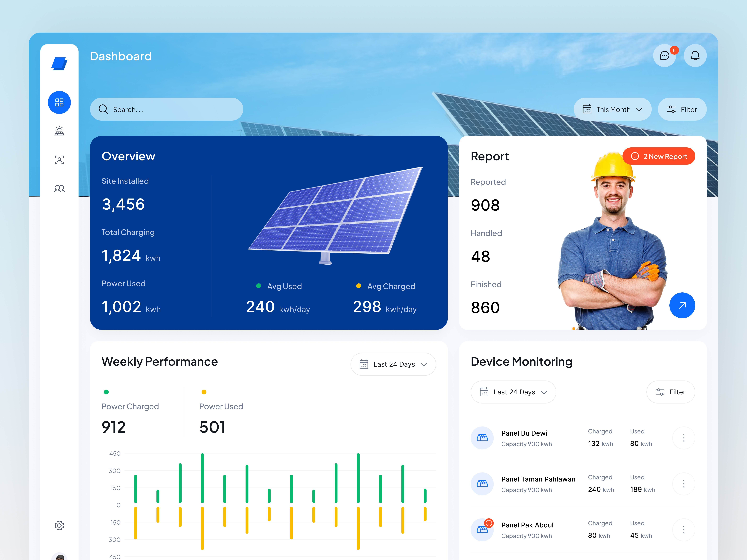Open options menu for Panel Taman Pahlawan
The image size is (747, 560).
click(684, 484)
